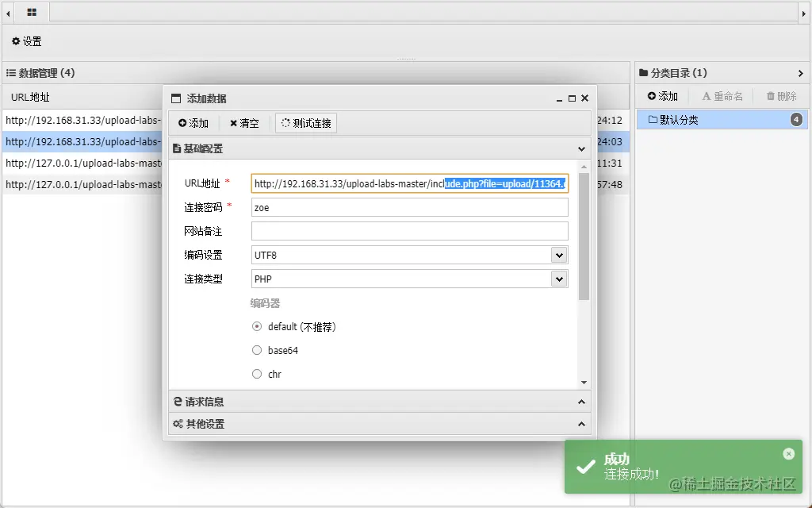Click 添加 button in add-data dialog
Image resolution: width=812 pixels, height=508 pixels.
[193, 123]
